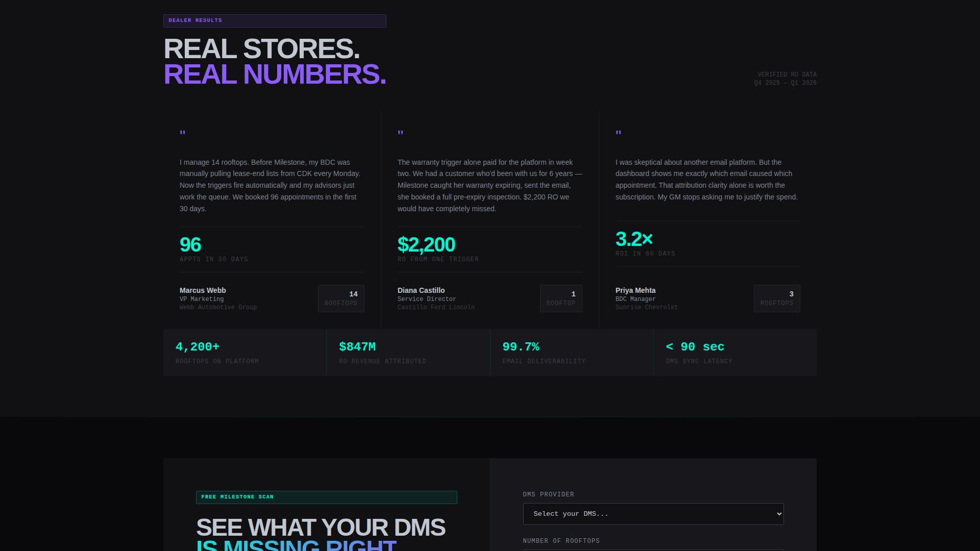
Task: Click the 3 ROOFTOPS badge
Action: tap(777, 298)
